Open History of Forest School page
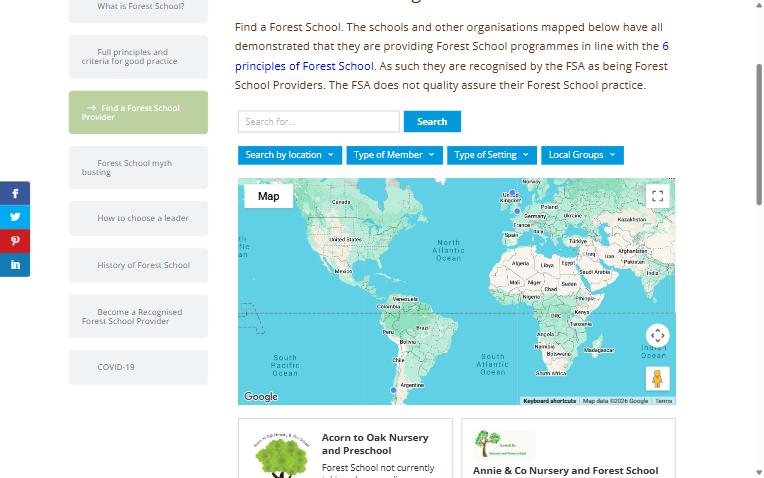 pos(138,265)
